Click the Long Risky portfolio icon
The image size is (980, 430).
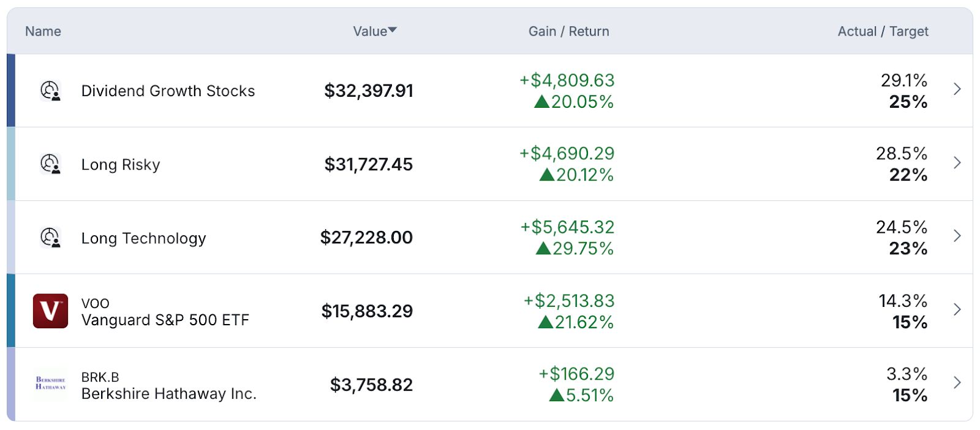50,164
